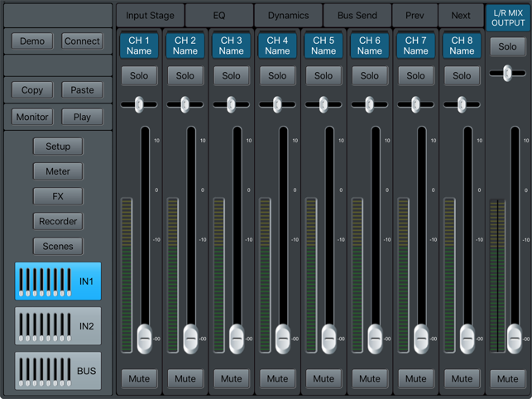The height and width of the screenshot is (399, 532).
Task: Toggle Solo on CH 8
Action: click(463, 75)
